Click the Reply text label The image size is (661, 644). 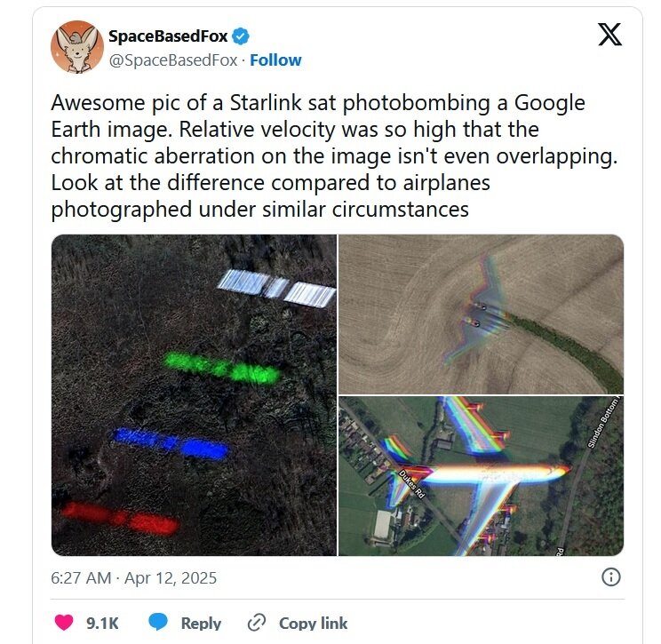(x=201, y=623)
